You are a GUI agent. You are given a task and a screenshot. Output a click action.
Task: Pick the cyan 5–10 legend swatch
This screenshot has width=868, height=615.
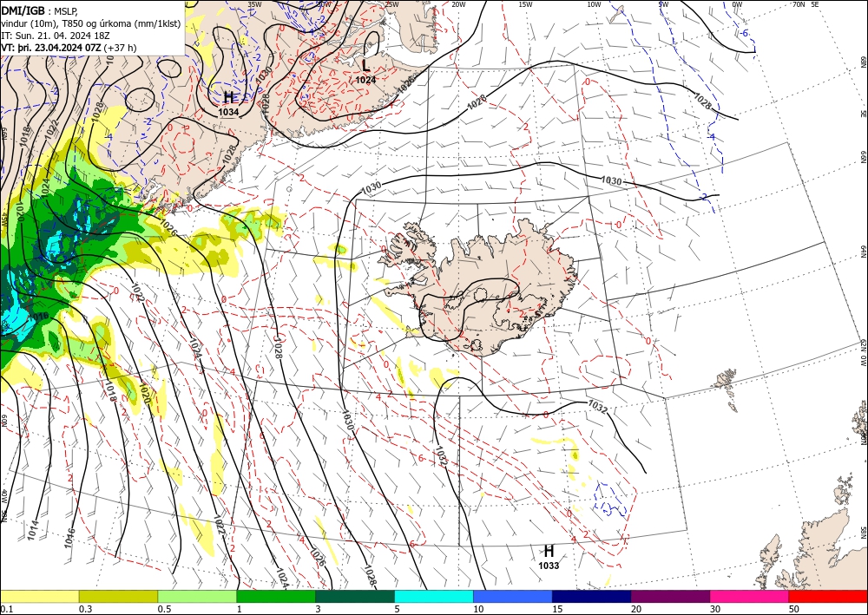point(434,596)
